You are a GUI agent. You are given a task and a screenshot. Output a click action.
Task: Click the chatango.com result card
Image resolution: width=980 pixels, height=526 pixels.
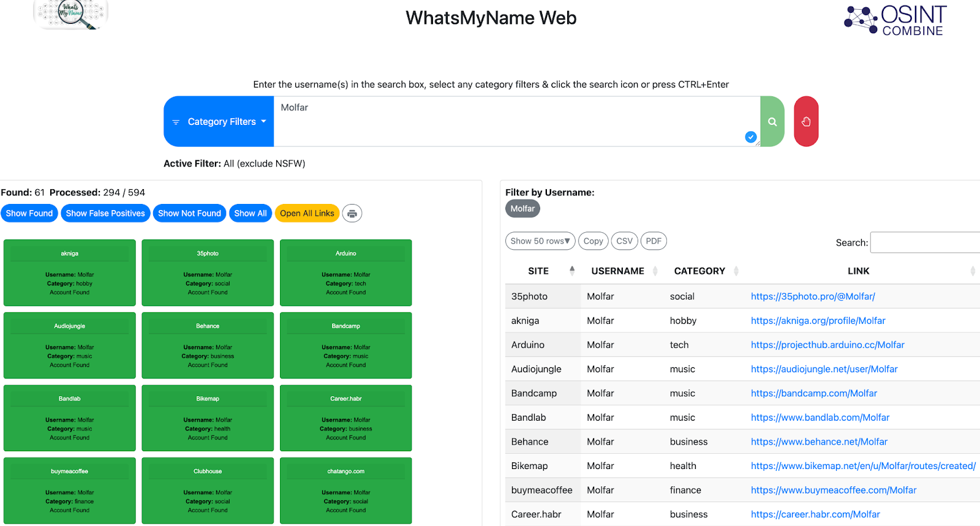[x=346, y=490]
